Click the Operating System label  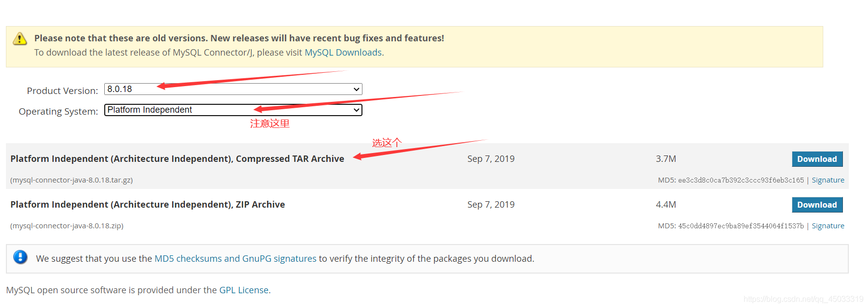coord(58,112)
